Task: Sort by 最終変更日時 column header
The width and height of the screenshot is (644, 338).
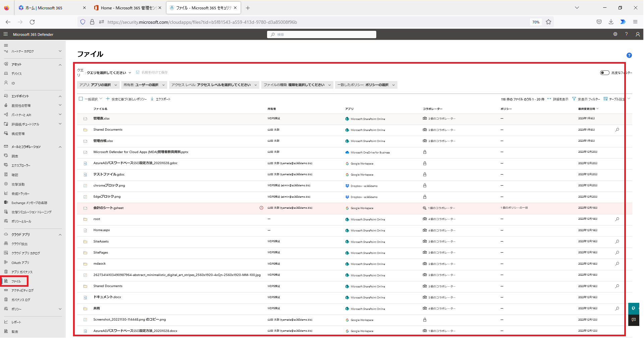Action: 588,109
